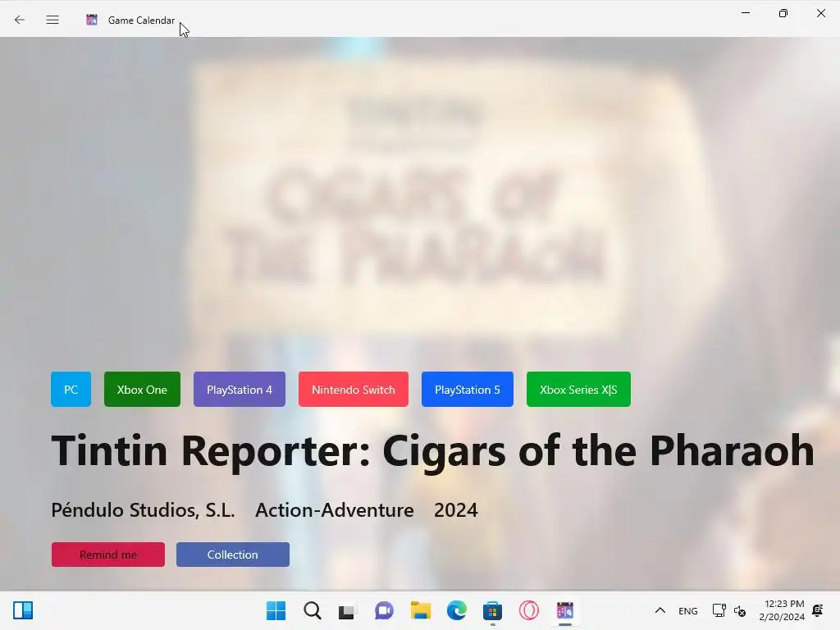
Task: Click the Game Calendar window title text
Action: tap(141, 21)
